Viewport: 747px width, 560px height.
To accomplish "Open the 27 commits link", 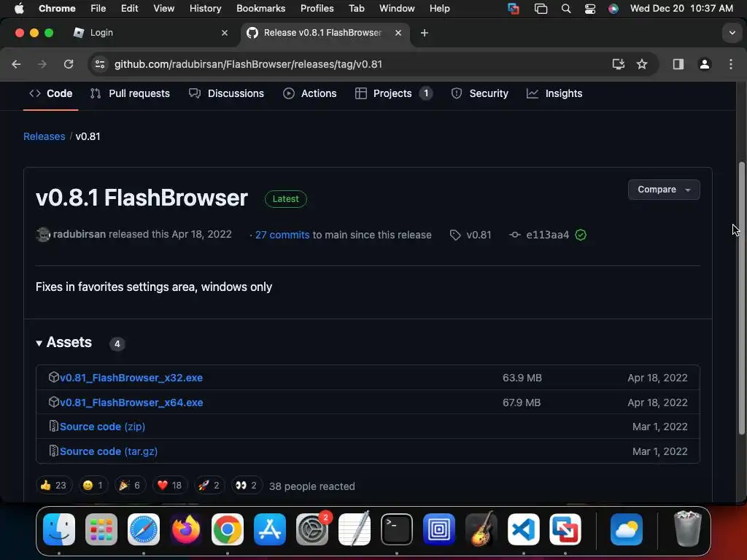I will 282,235.
